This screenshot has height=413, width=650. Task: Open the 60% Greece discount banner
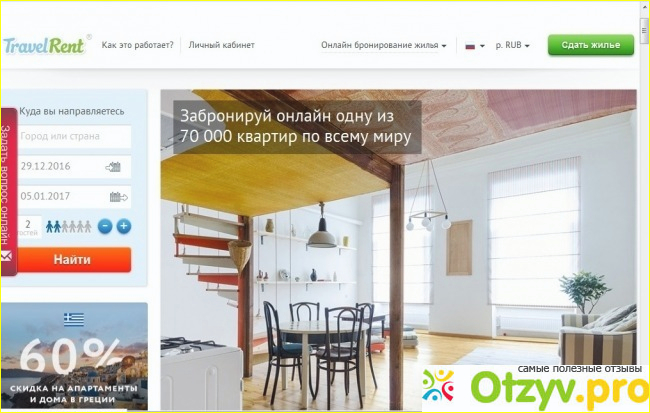[74, 356]
